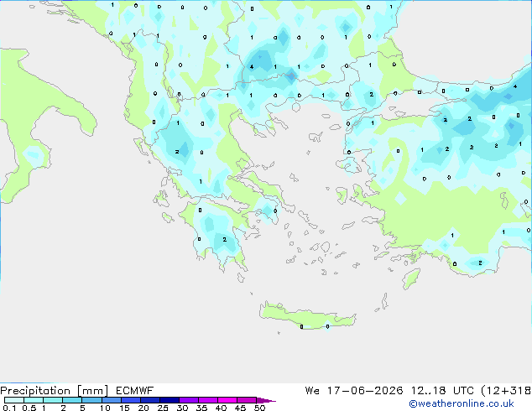
Task: Pick the 10–15 mm legend color swatch
Action: point(112,400)
